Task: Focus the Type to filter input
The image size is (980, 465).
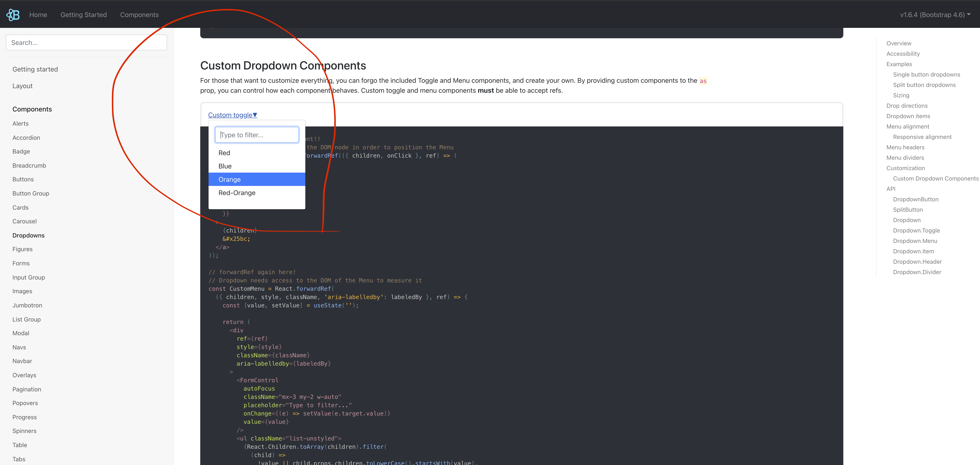Action: (257, 134)
